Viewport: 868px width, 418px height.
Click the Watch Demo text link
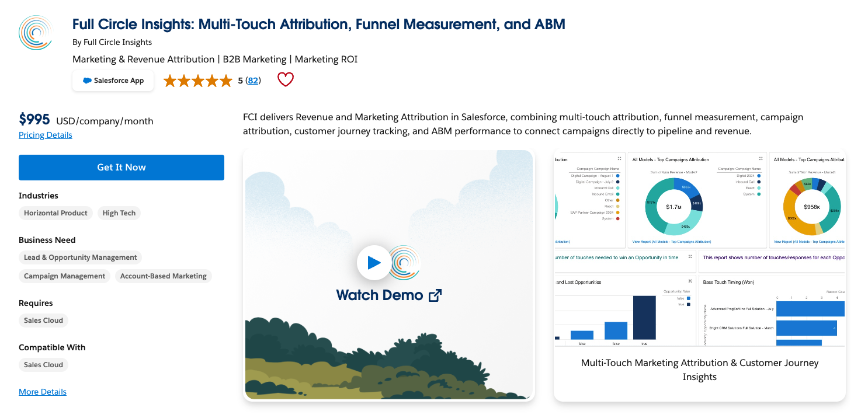(380, 295)
